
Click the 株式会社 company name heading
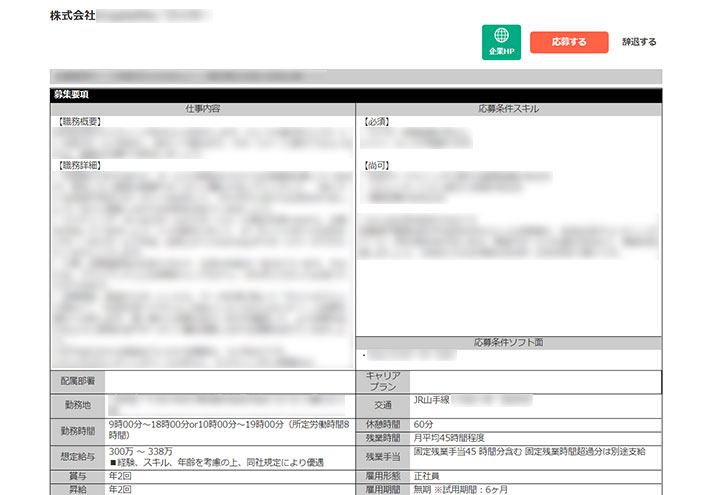tap(74, 17)
